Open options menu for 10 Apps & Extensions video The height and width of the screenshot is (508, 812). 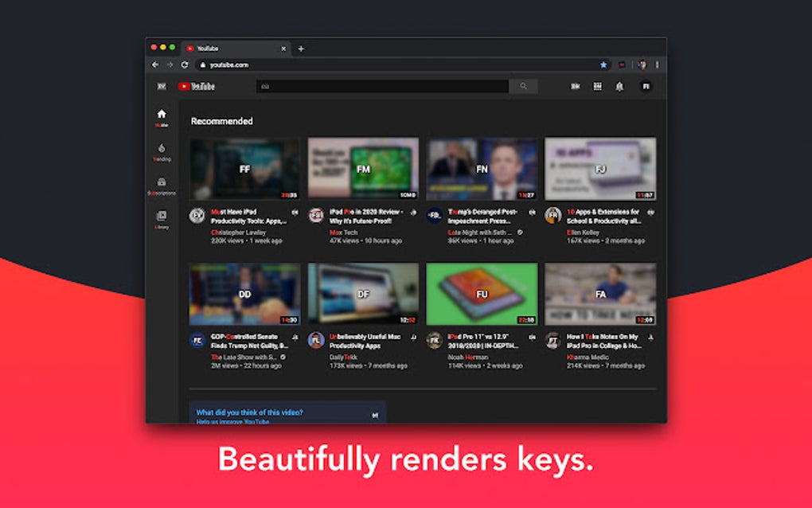(x=650, y=213)
